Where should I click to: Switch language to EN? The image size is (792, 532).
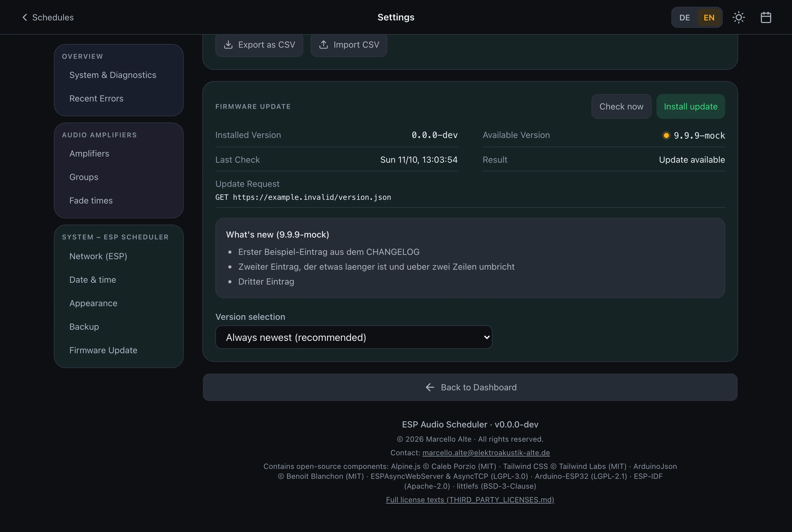[x=709, y=18]
